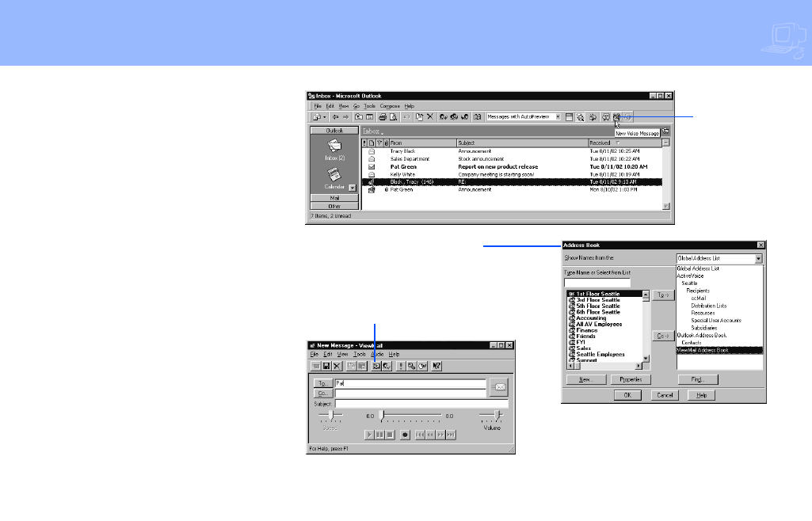
Task: Select Outlook Address Book in dropdown list
Action: coord(702,335)
